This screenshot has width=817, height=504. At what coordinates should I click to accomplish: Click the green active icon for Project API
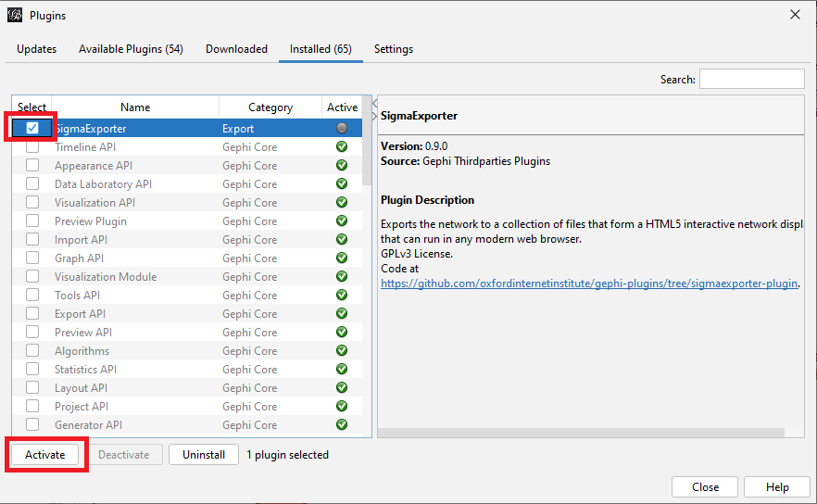click(x=342, y=406)
